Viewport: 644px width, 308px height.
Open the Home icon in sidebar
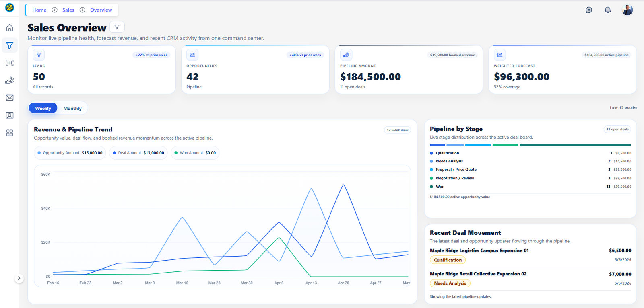(10, 28)
